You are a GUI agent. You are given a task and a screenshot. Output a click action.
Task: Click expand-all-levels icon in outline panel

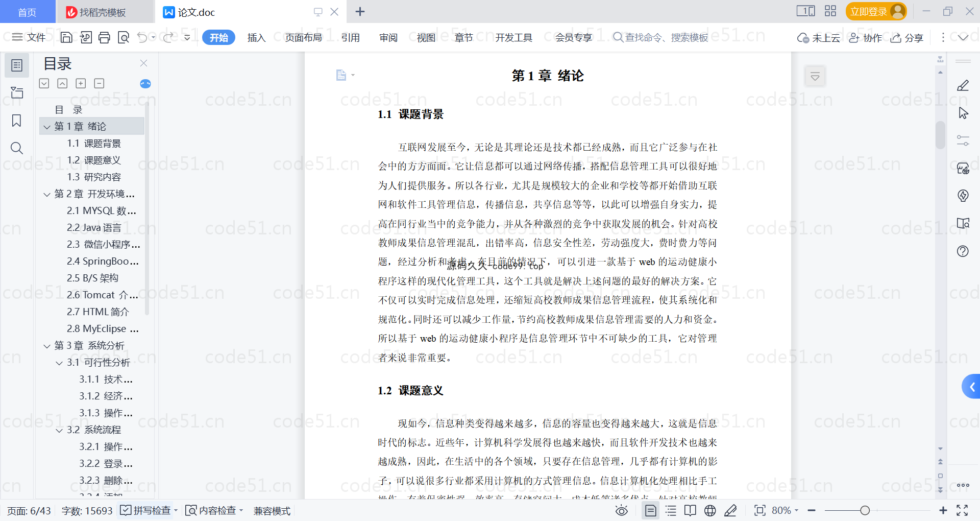coord(44,83)
